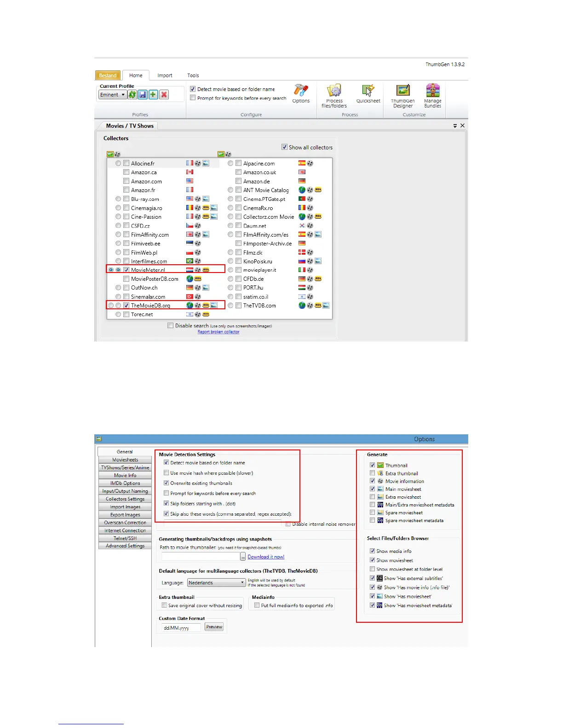Save the current profile with the floppy icon
The image size is (563, 728).
[x=143, y=95]
